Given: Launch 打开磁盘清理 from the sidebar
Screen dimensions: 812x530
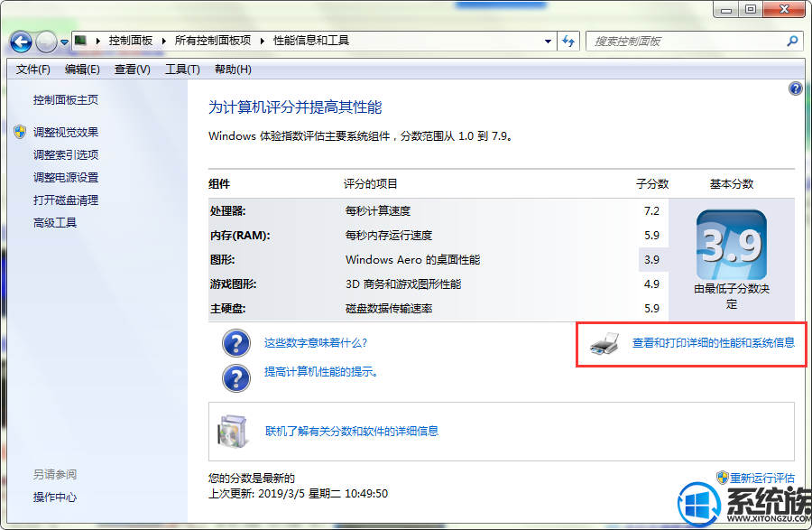Looking at the screenshot, I should 66,200.
